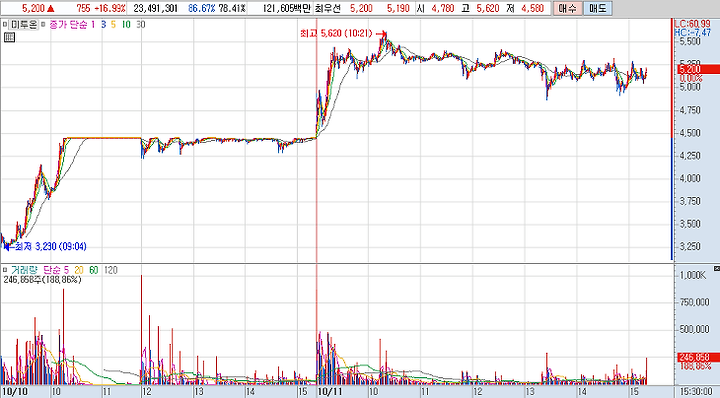Viewport: 720px width, 398px height.
Task: Click the blue 86.67% value
Action: [202, 8]
